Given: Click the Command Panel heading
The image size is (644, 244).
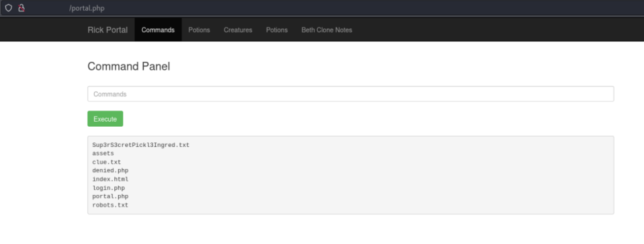Looking at the screenshot, I should click(129, 67).
